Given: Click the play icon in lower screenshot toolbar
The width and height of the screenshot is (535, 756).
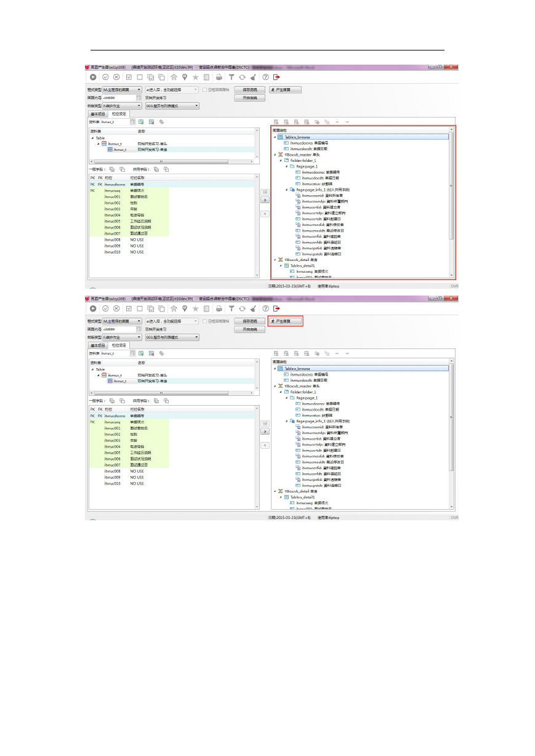Looking at the screenshot, I should pos(94,308).
